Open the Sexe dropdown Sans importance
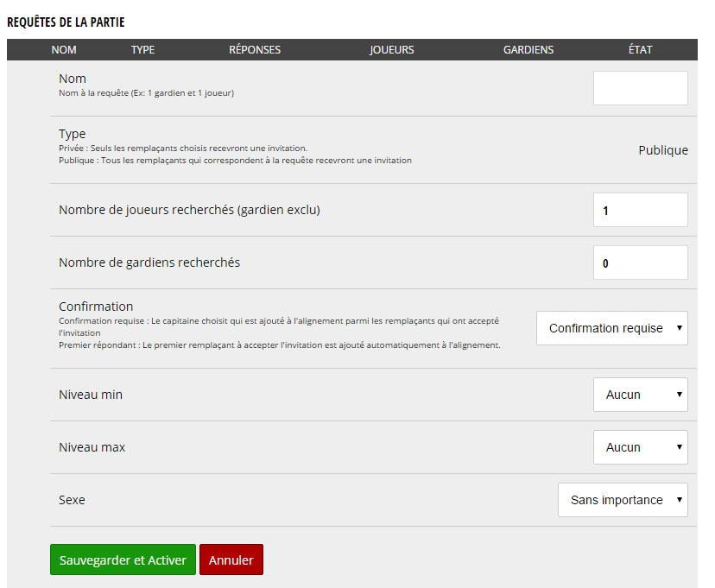715x588 pixels. pyautogui.click(x=623, y=500)
